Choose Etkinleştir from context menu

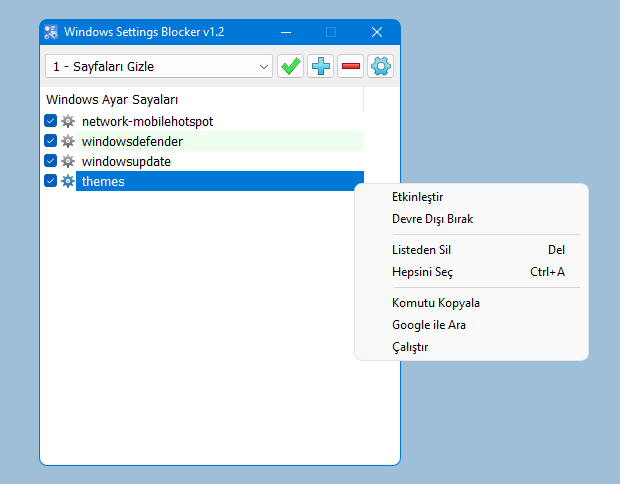[471, 197]
